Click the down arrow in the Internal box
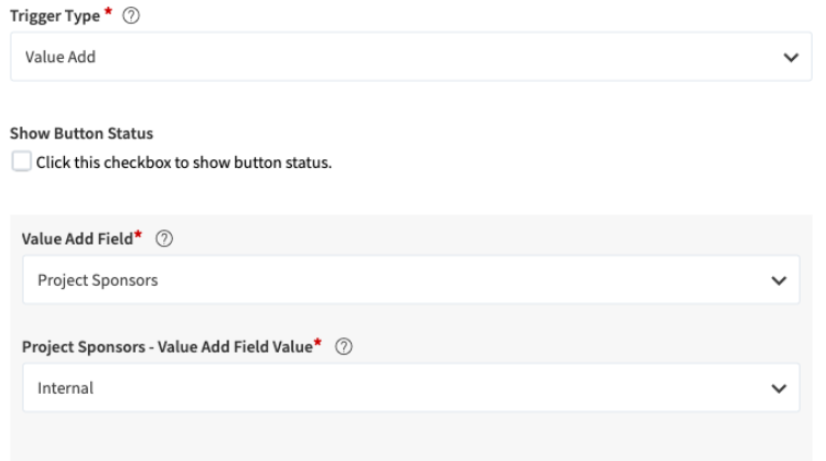The width and height of the screenshot is (826, 461). point(780,389)
